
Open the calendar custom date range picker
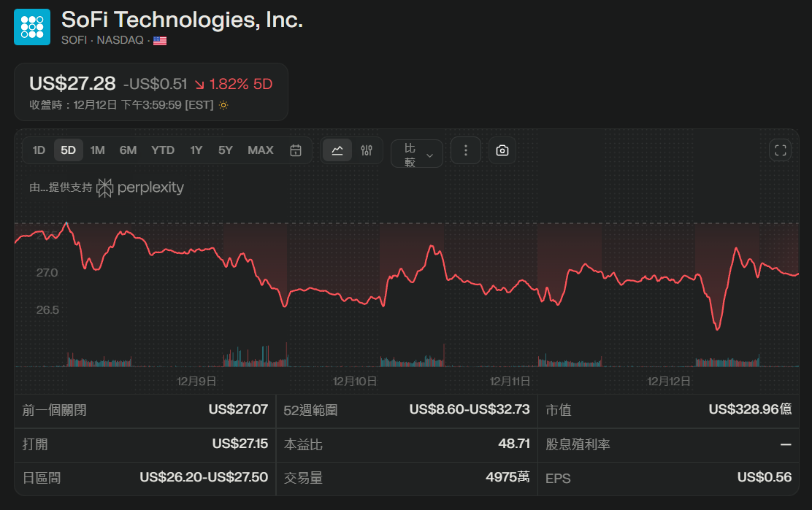click(x=296, y=150)
